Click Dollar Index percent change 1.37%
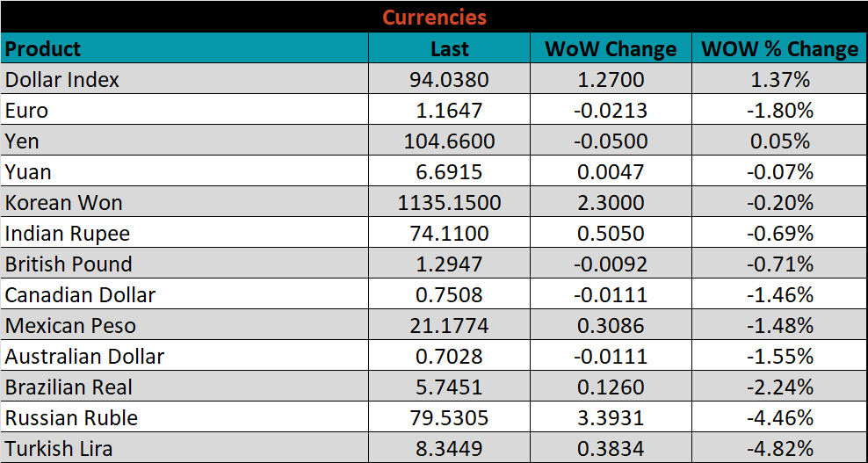Screen dimensions: 868x463 [x=779, y=80]
